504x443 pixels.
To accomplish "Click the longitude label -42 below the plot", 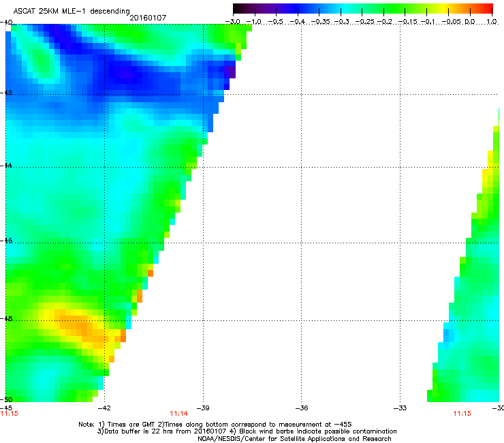I will tap(104, 408).
